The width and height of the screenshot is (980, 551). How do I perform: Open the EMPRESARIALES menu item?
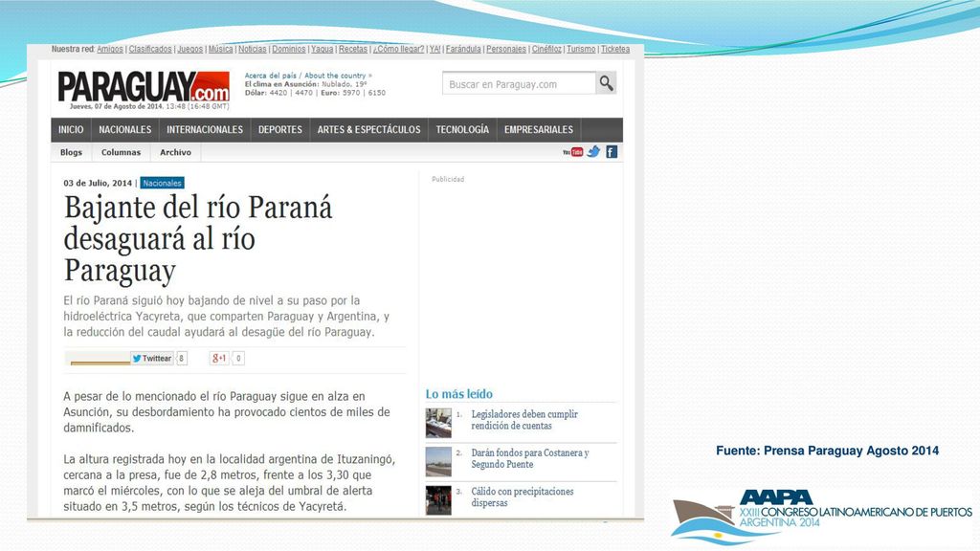coord(539,129)
